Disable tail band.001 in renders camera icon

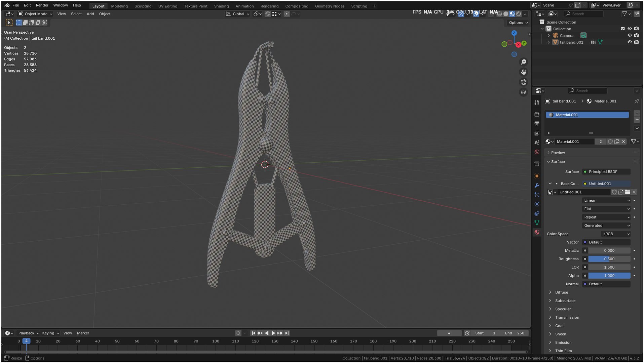pyautogui.click(x=636, y=42)
